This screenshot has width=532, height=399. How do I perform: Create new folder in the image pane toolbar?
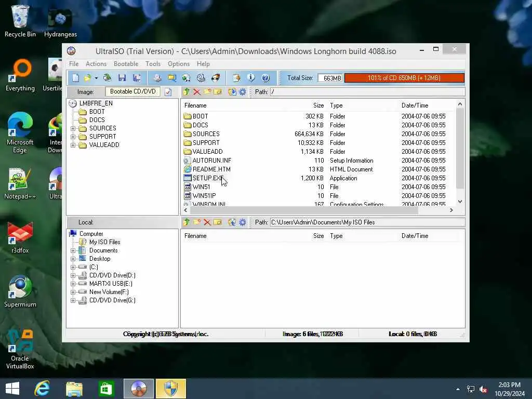click(x=207, y=92)
